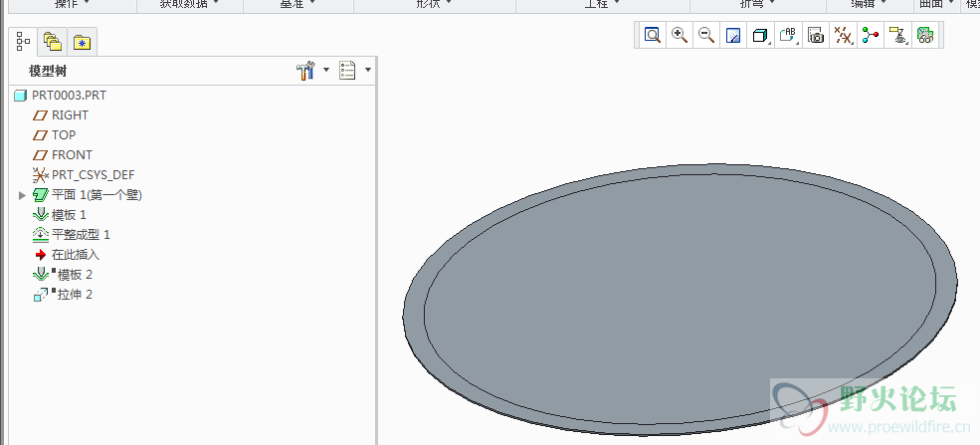Expand the 工程 ribbon group
980x445 pixels.
tap(603, 4)
